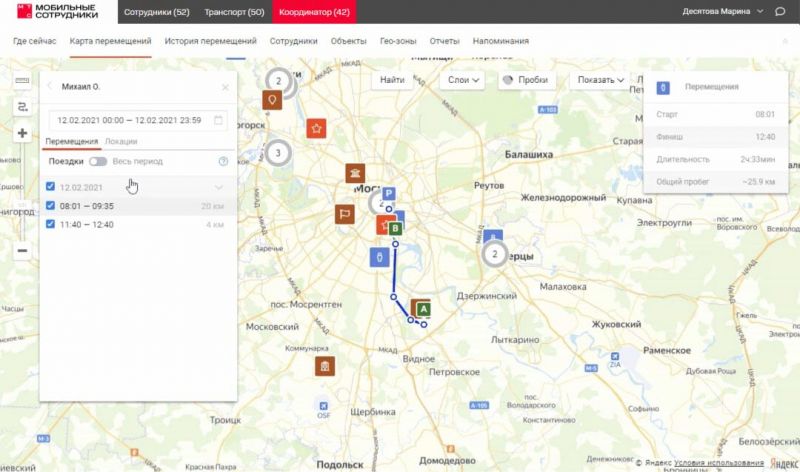
Task: Uncheck the 11:40 — 12:40 trip checkbox
Action: click(x=51, y=224)
